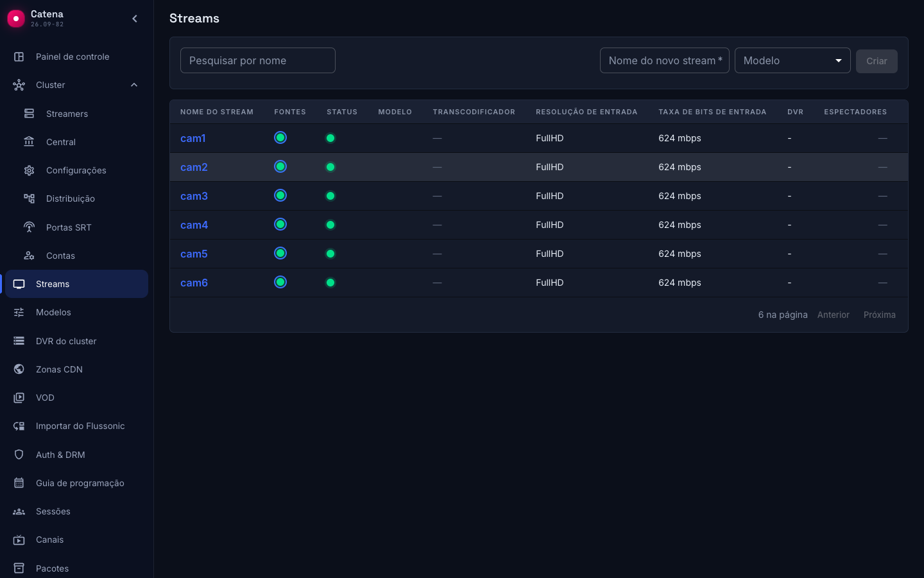Click cam1 source indicator circle

pos(280,137)
